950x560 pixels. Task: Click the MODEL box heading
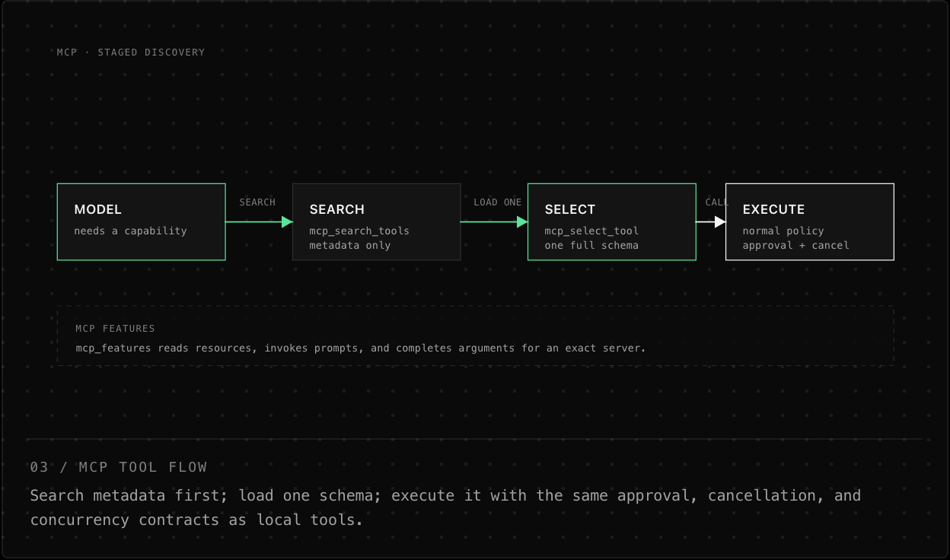[x=97, y=209]
